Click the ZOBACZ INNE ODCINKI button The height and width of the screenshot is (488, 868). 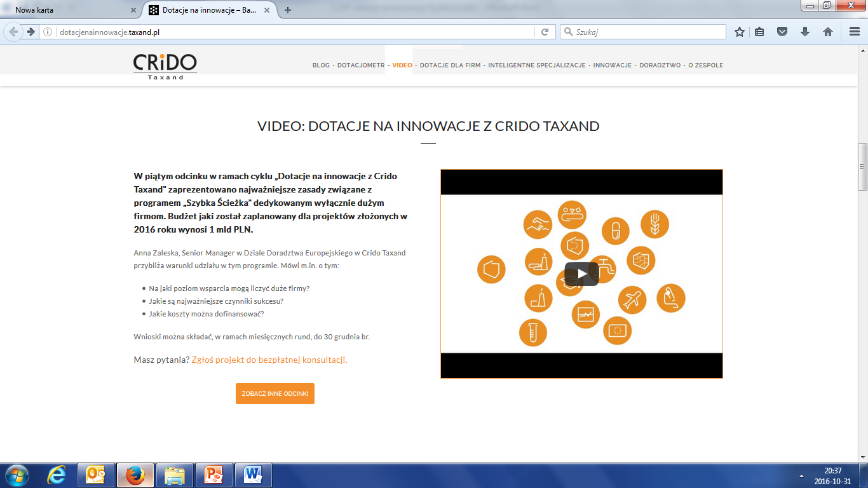pyautogui.click(x=275, y=393)
